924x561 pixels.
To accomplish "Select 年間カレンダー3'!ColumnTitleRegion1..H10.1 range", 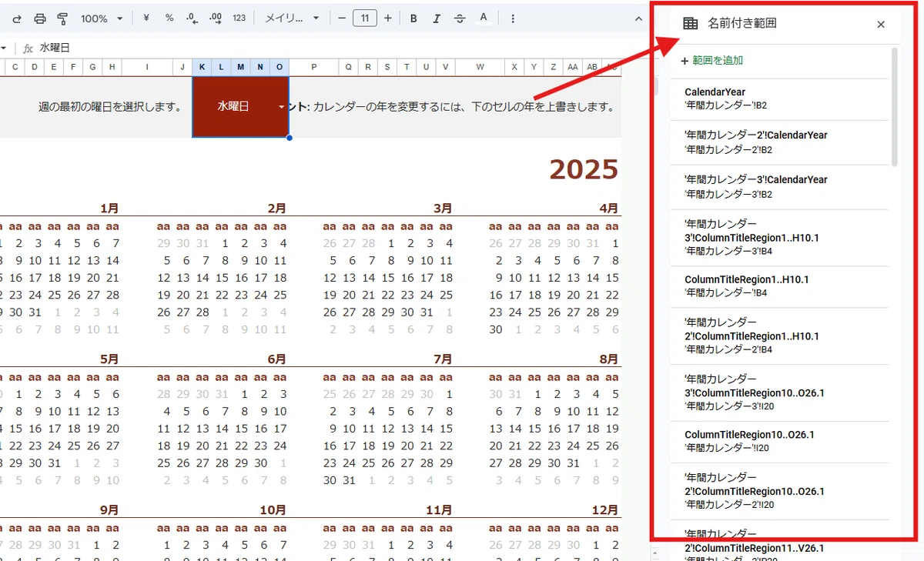I will [x=779, y=238].
